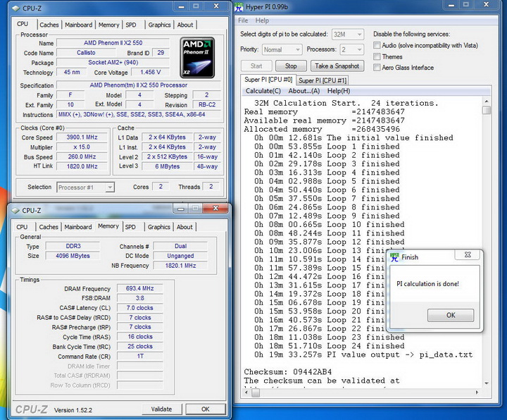Viewport: 507px width, 420px height.
Task: Switch to CPU tab in lower CPU-Z window
Action: [22, 227]
